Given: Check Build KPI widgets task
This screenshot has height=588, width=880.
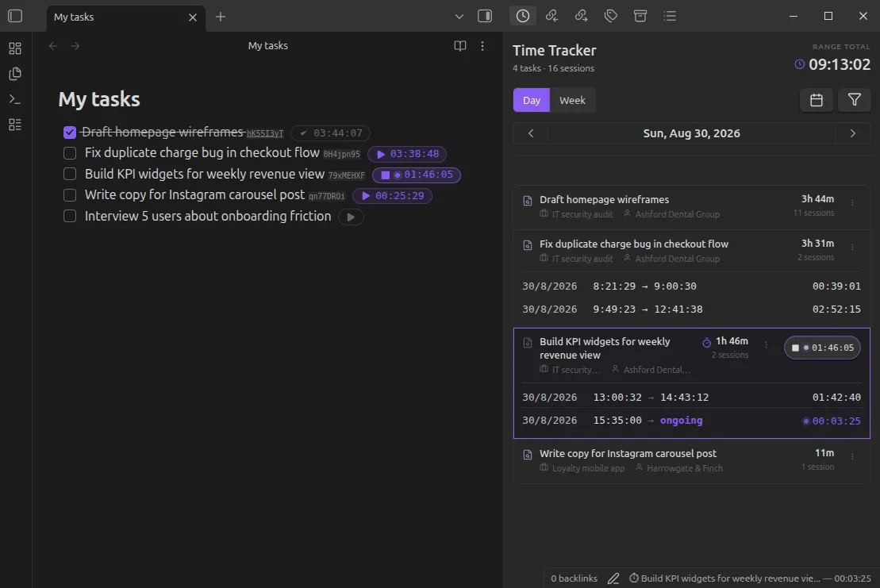Looking at the screenshot, I should [x=70, y=174].
